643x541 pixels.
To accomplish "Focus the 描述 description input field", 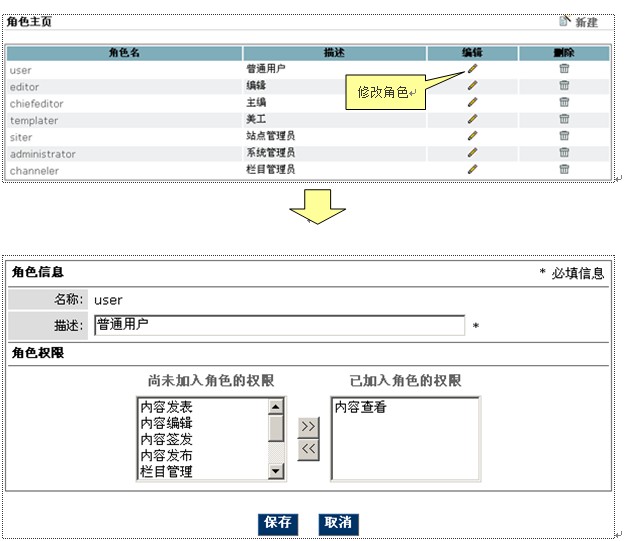I will click(279, 325).
